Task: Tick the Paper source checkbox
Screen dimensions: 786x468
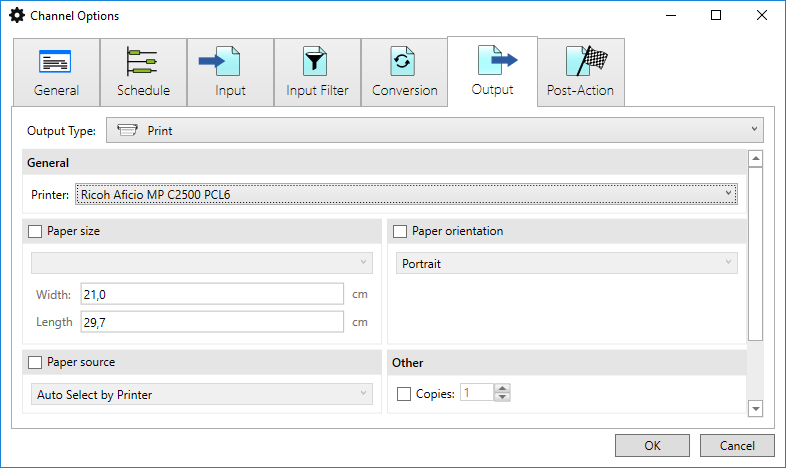Action: click(35, 362)
